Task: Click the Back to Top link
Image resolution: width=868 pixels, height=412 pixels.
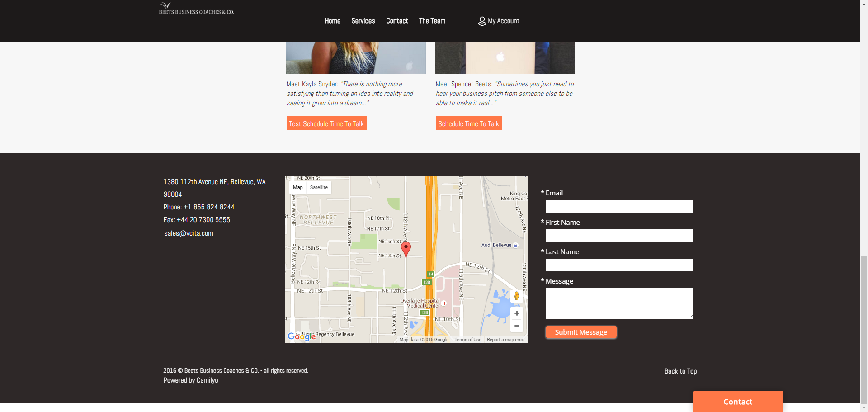Action: click(680, 371)
